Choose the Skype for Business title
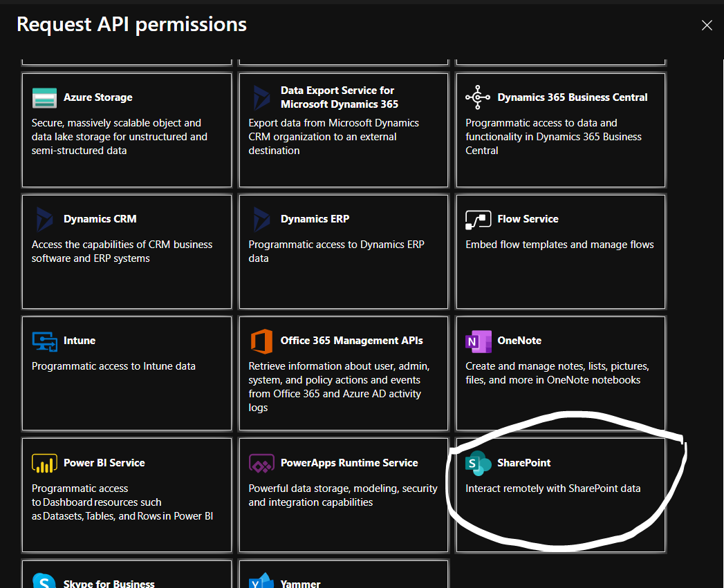This screenshot has width=724, height=588. [x=109, y=583]
